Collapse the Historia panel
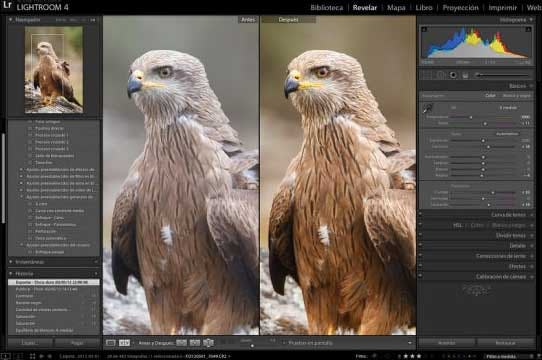542x360 pixels. pos(11,274)
